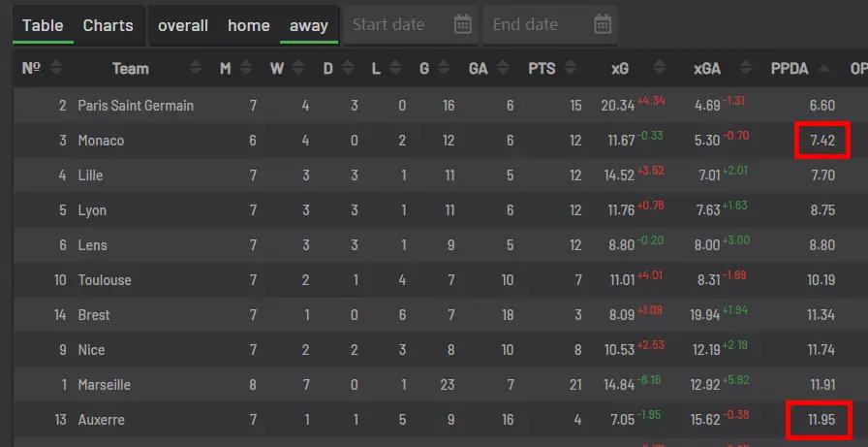868x447 pixels.
Task: Sort by PPDA ascending arrow
Action: (823, 68)
